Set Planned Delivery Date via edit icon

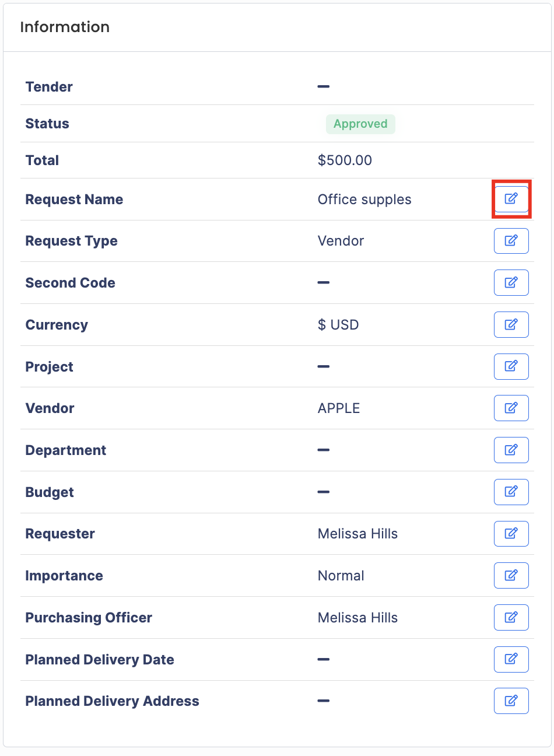(x=511, y=659)
